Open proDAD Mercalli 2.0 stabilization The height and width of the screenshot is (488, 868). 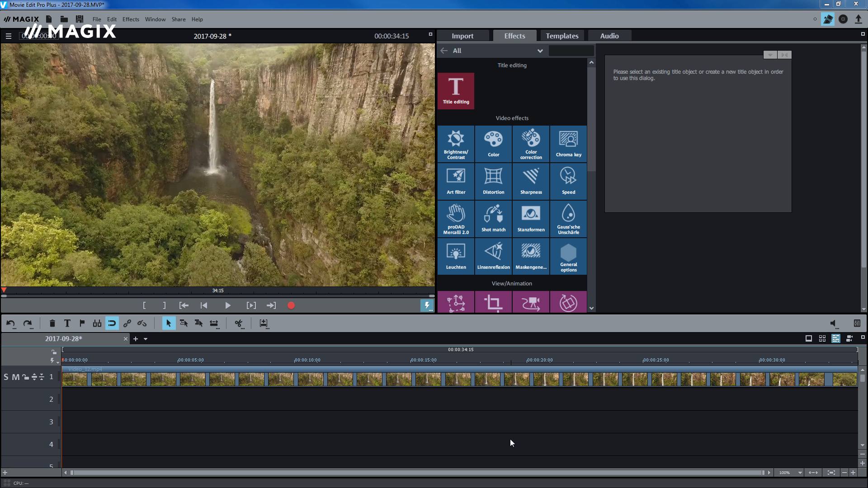coord(455,218)
